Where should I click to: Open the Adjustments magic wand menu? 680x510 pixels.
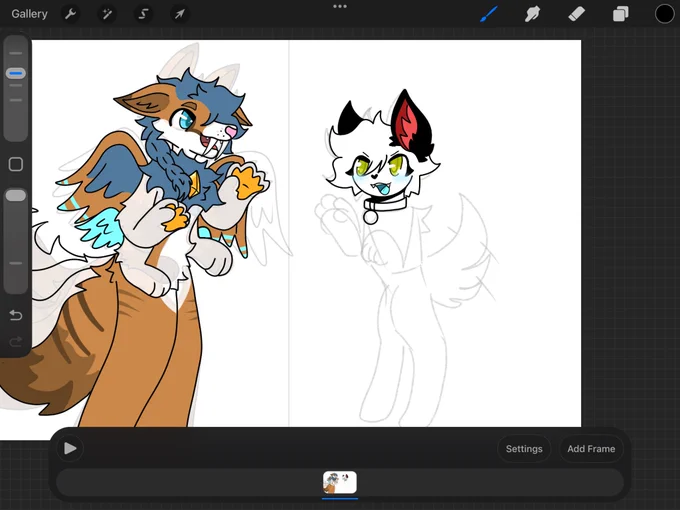pos(107,14)
